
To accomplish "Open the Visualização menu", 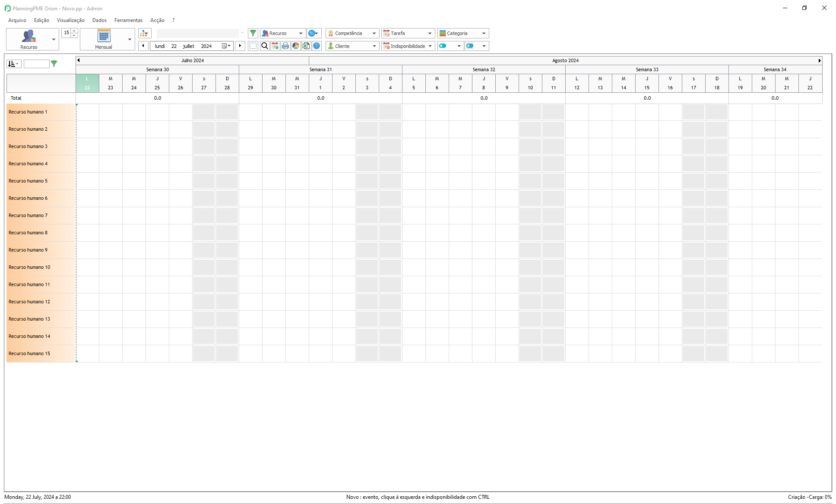I will click(71, 20).
